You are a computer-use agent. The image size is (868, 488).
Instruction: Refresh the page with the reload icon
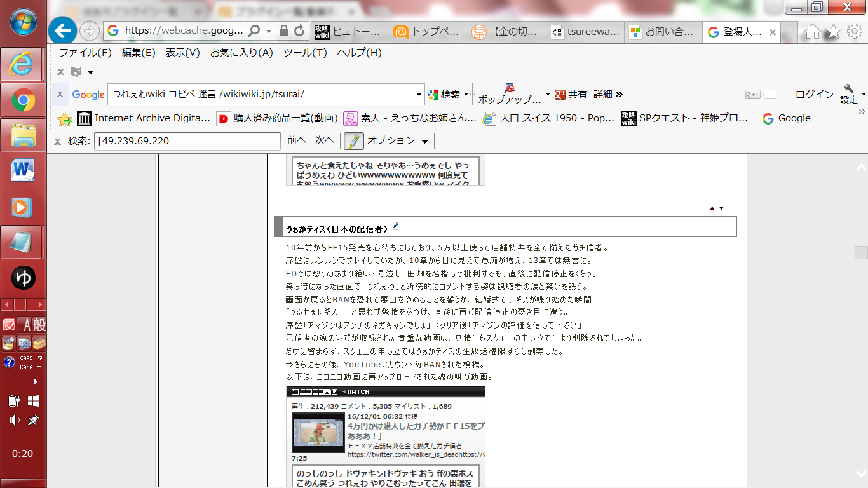pyautogui.click(x=298, y=30)
